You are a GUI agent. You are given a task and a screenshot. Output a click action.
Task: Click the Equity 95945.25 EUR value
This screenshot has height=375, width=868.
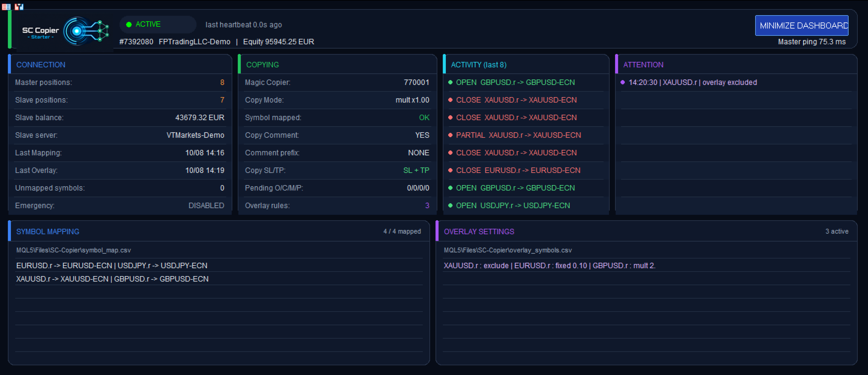(278, 42)
